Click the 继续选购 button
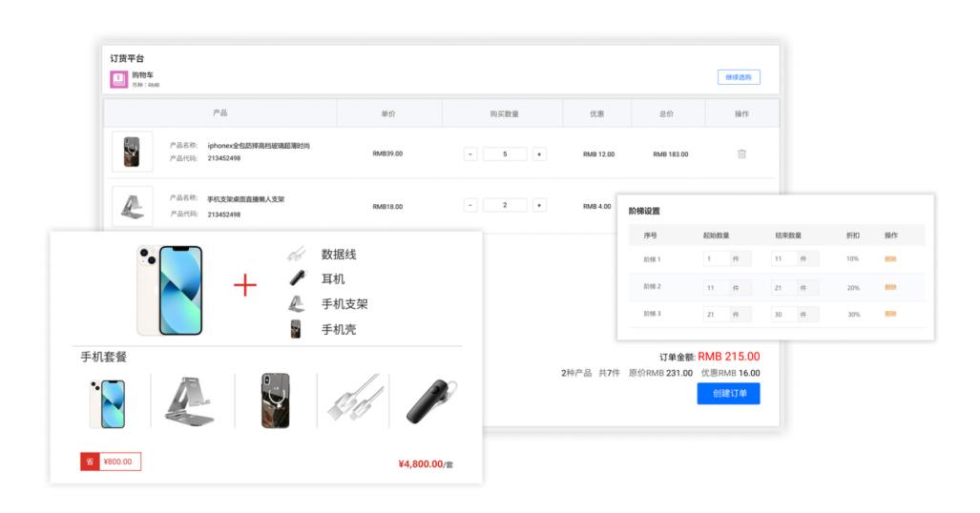 pos(739,77)
